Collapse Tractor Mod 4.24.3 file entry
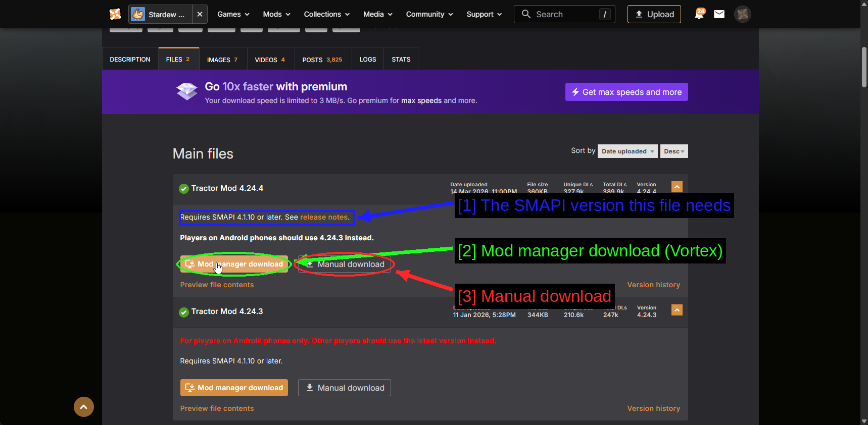The width and height of the screenshot is (868, 425). 677,310
